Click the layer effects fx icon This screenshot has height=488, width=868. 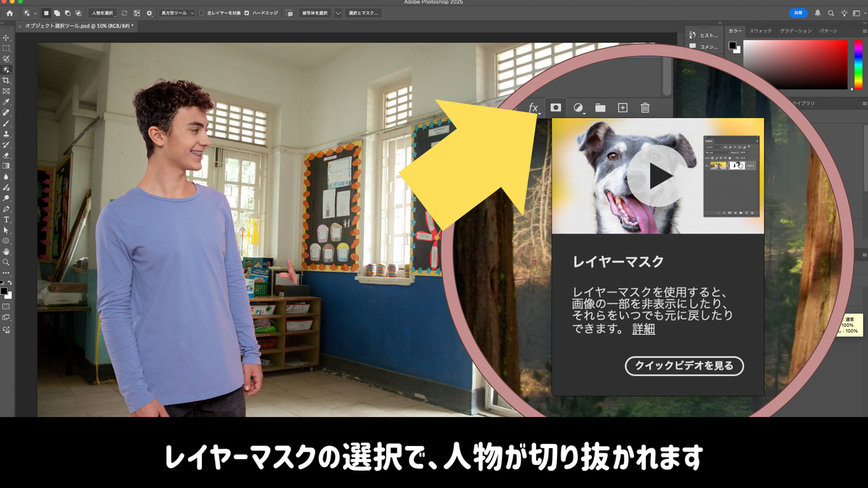click(534, 108)
